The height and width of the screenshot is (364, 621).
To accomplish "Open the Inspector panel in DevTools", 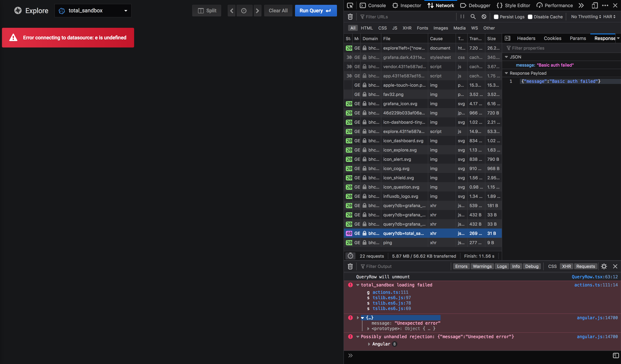I will click(x=406, y=5).
